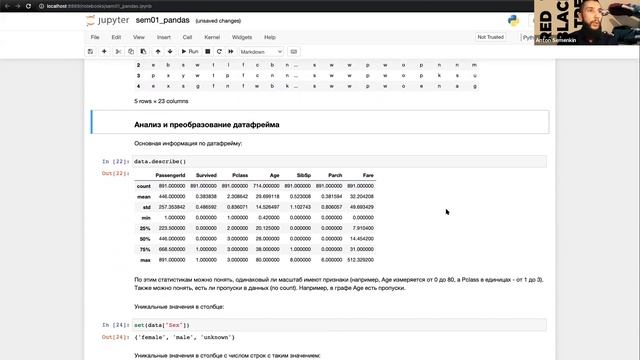Click the Parch column header
Image resolution: width=640 pixels, height=360 pixels.
(335, 175)
